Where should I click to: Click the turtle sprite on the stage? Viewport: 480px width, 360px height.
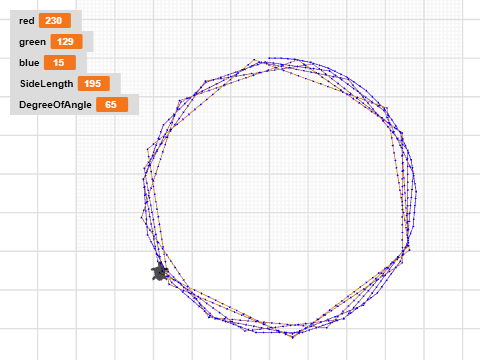(x=160, y=272)
